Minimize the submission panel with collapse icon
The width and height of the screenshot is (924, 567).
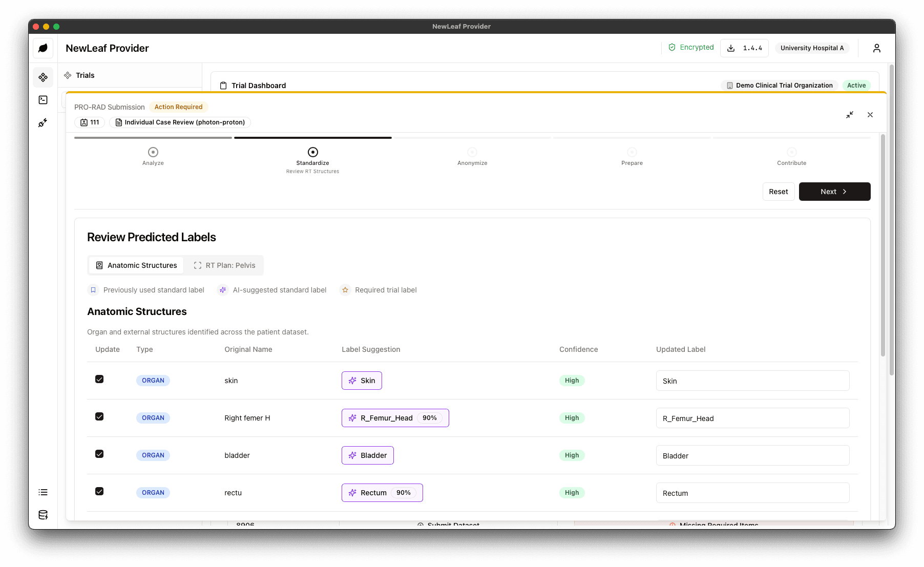[x=850, y=115]
